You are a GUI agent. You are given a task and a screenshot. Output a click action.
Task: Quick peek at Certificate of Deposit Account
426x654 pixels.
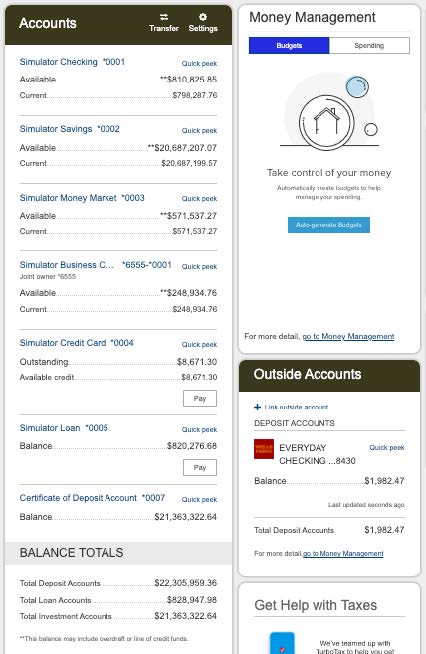(199, 500)
